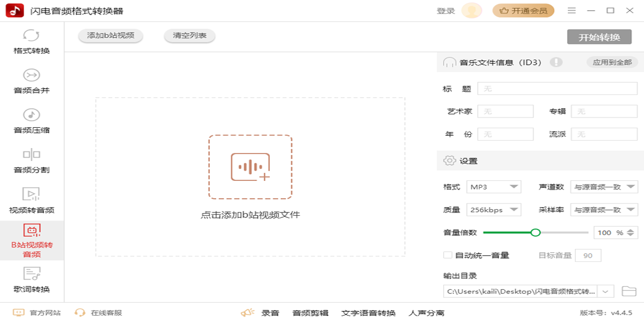
Task: Open the 视频转音频 sidebar section
Action: (32, 201)
